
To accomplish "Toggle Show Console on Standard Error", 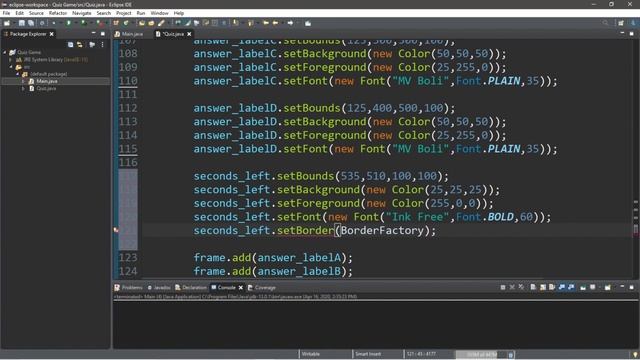I will click(x=571, y=287).
